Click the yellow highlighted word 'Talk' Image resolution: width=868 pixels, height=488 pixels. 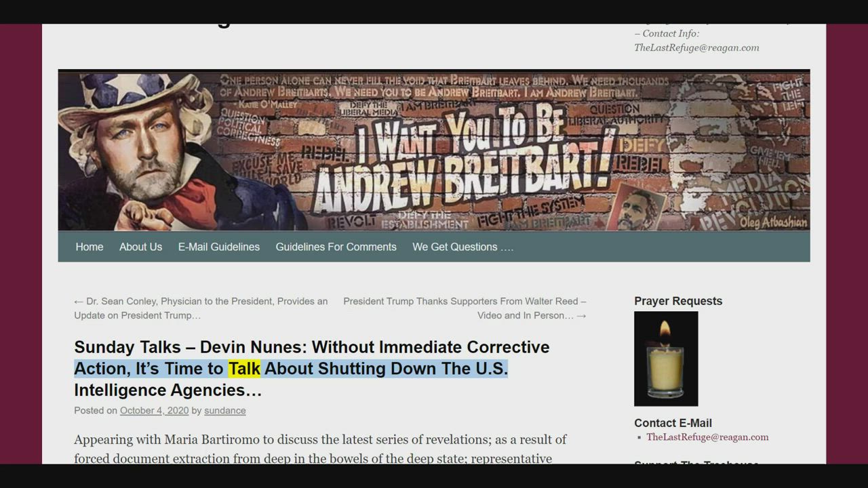[x=244, y=369]
